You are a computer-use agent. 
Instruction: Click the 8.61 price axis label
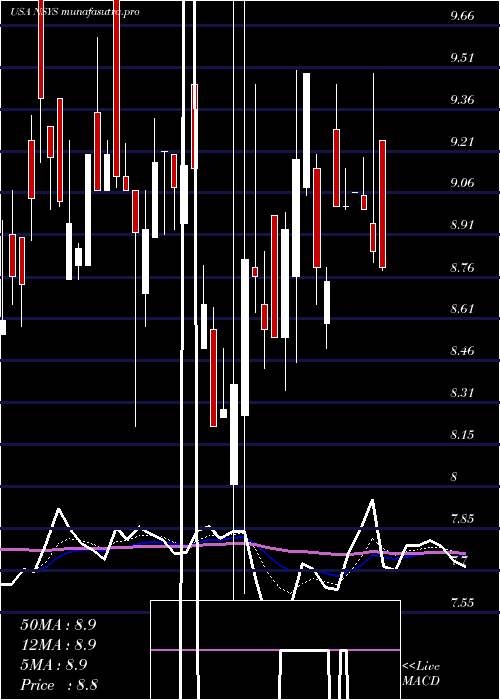(462, 308)
